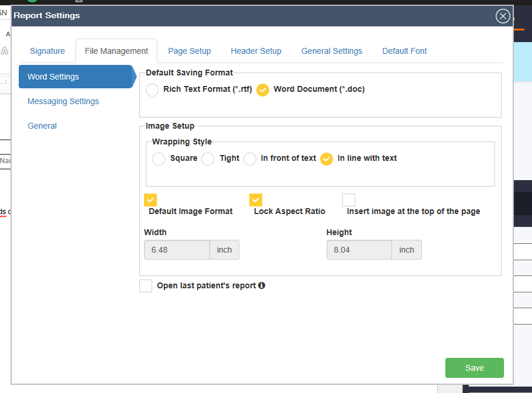Enable Insert image at the top of the page
Image resolution: width=532 pixels, height=393 pixels.
pyautogui.click(x=349, y=200)
